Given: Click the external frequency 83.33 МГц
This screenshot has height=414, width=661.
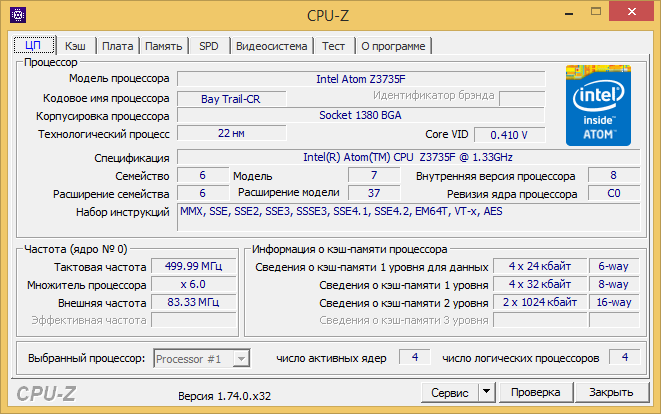Looking at the screenshot, I should pyautogui.click(x=193, y=302).
